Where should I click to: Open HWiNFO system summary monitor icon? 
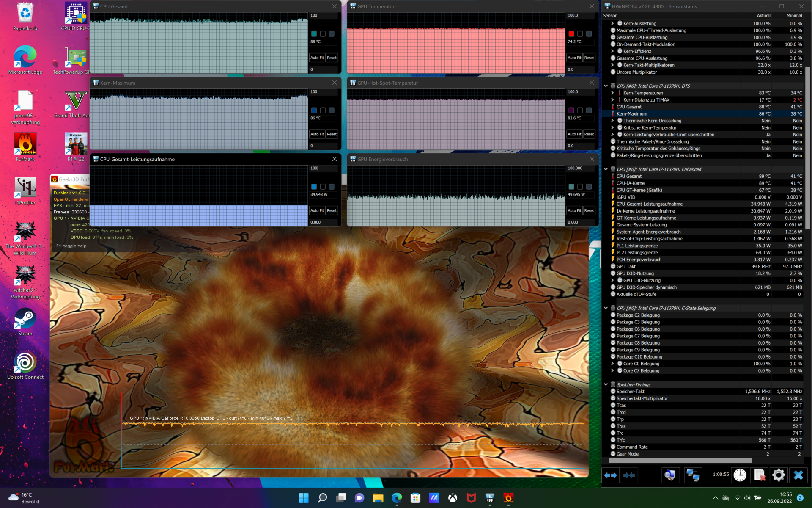[x=670, y=475]
